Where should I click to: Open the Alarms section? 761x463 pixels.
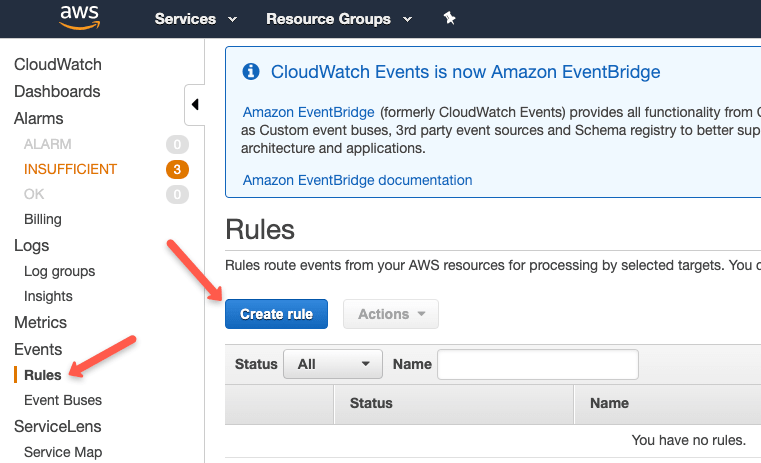[x=39, y=118]
